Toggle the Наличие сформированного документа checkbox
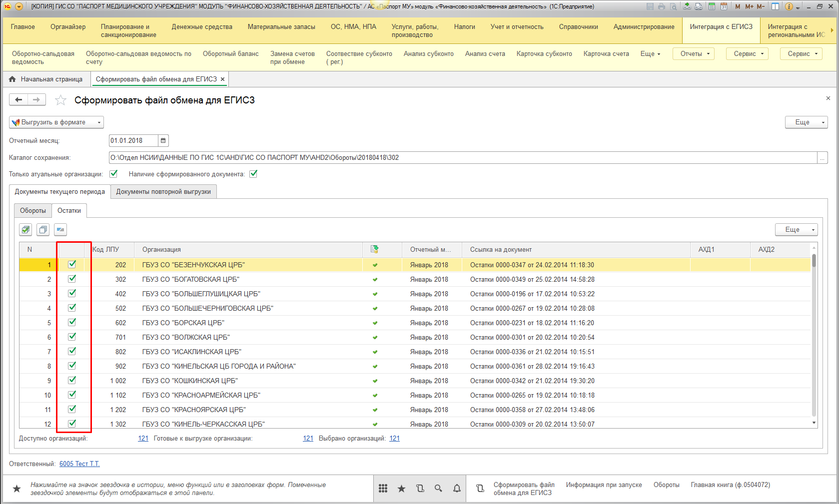 253,174
